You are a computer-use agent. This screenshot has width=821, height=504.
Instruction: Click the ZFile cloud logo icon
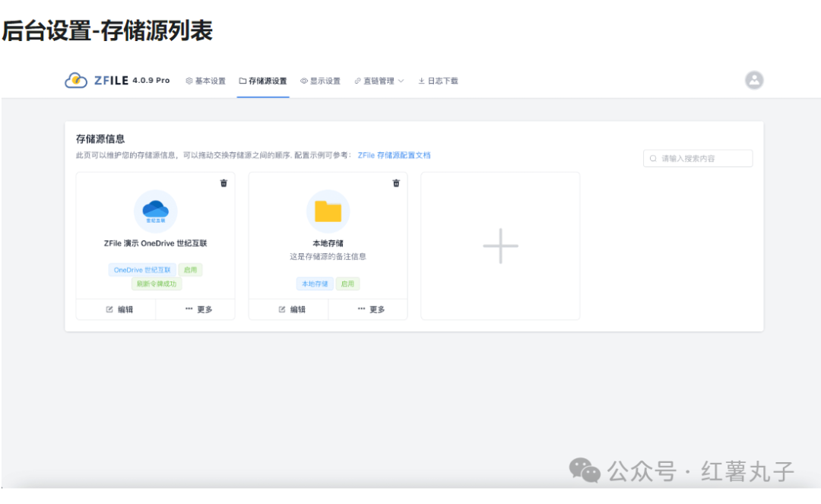pyautogui.click(x=76, y=80)
